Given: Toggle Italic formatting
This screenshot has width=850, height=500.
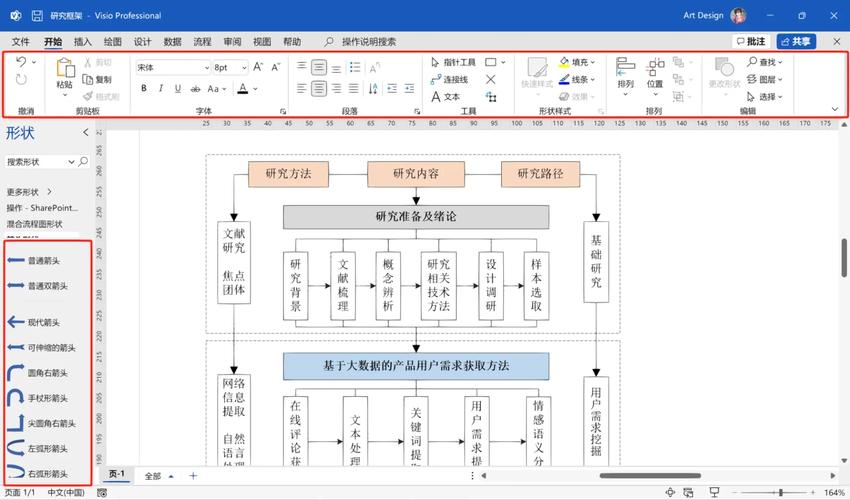Looking at the screenshot, I should tap(160, 88).
